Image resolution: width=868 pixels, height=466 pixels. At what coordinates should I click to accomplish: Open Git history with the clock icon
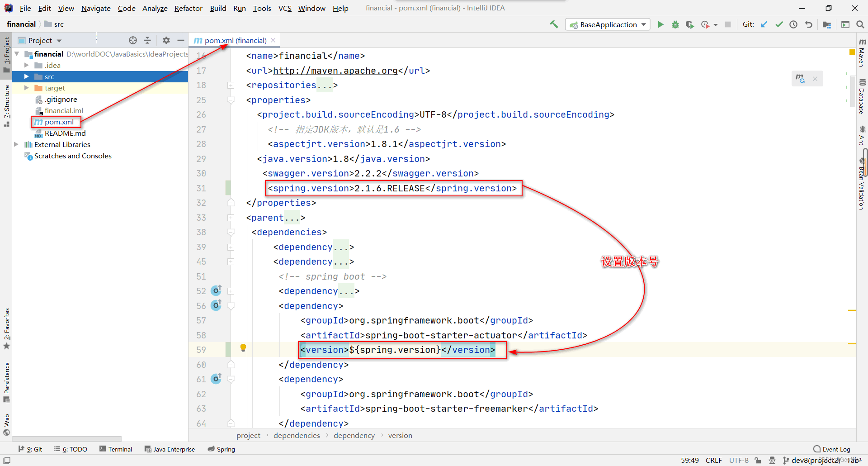pos(794,24)
